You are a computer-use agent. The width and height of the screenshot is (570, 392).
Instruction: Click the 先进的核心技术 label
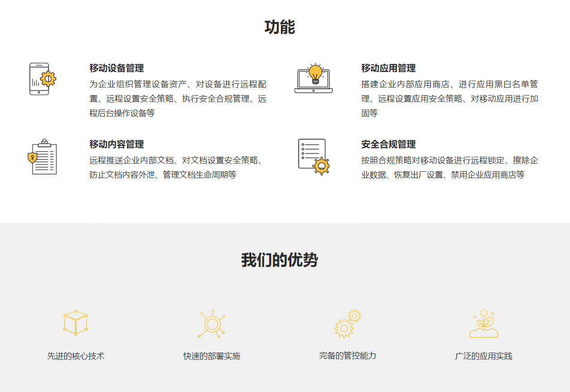tap(75, 357)
